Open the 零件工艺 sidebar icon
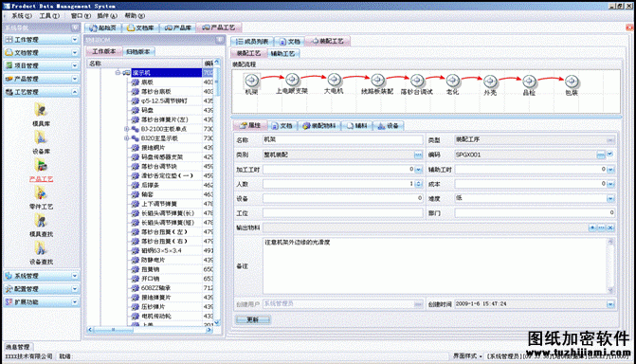This screenshot has width=636, height=364. tap(41, 193)
